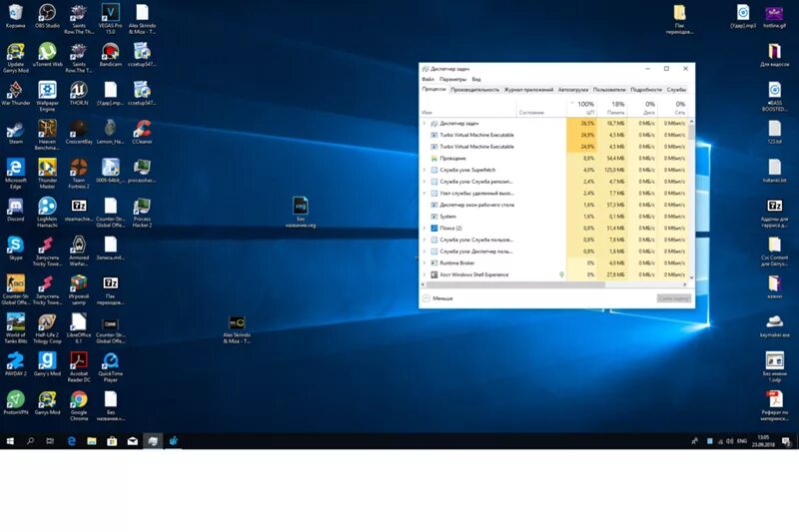Switch to the Пользователи tab
This screenshot has width=799, height=532.
point(609,90)
